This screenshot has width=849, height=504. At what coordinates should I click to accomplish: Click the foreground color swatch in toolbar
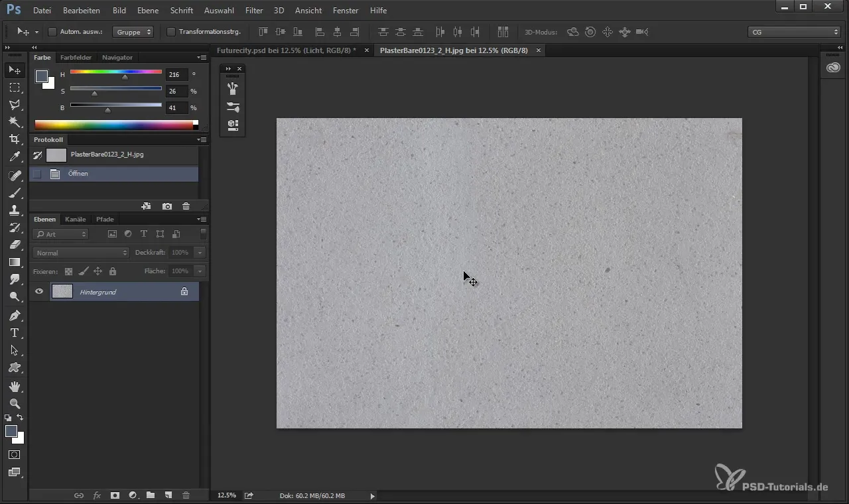(11, 431)
